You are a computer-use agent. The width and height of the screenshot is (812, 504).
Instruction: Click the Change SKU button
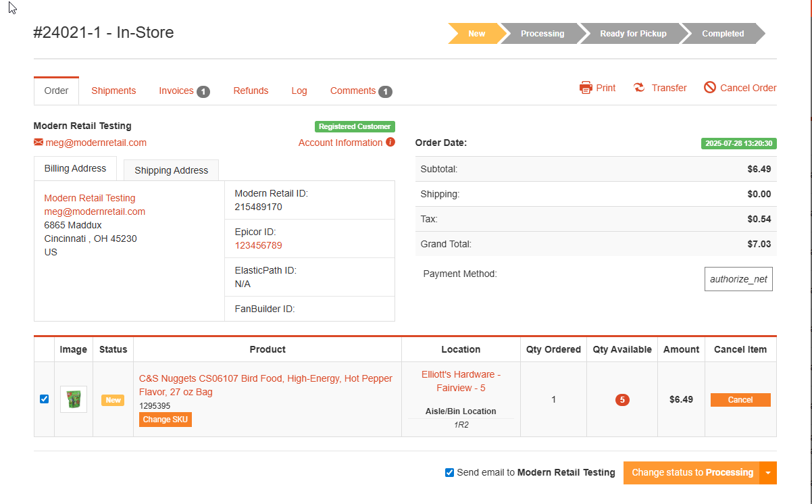166,420
